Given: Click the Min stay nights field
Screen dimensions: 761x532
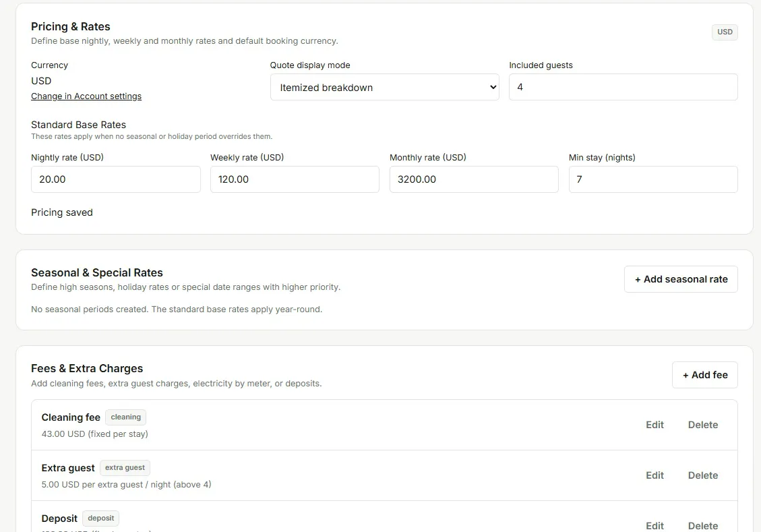Looking at the screenshot, I should [x=653, y=179].
